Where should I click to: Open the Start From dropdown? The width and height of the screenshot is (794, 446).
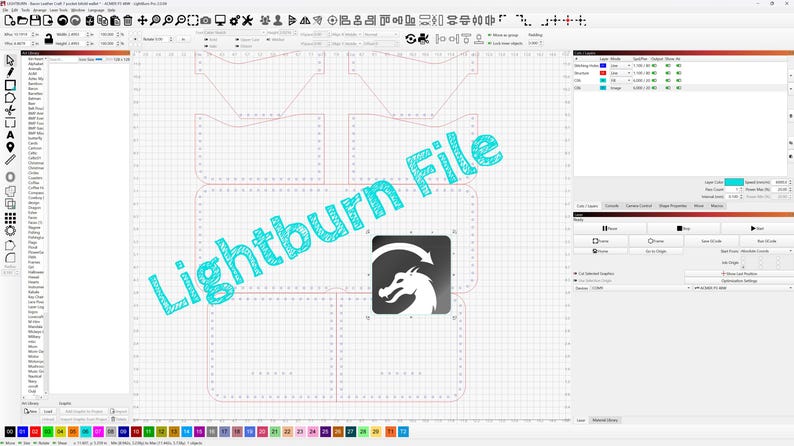pyautogui.click(x=766, y=251)
